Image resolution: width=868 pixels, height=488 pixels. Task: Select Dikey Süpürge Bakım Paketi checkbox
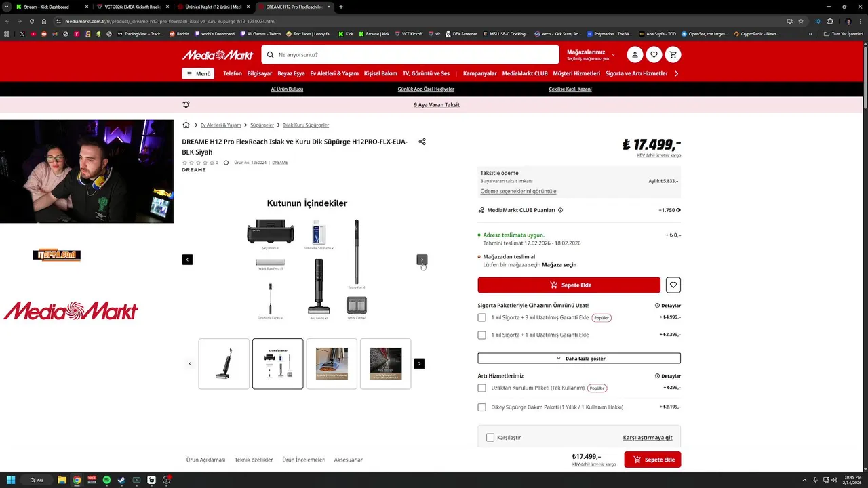(481, 407)
